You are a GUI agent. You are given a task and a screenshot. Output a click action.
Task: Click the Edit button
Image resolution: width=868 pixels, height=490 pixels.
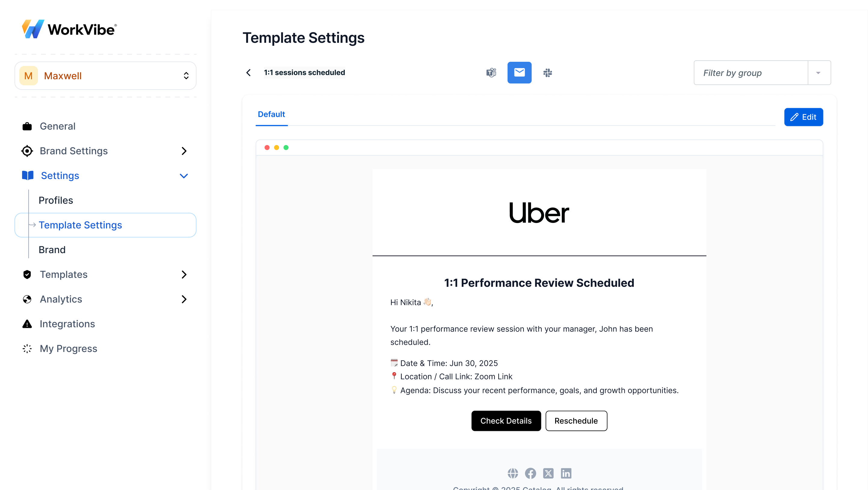coord(804,117)
